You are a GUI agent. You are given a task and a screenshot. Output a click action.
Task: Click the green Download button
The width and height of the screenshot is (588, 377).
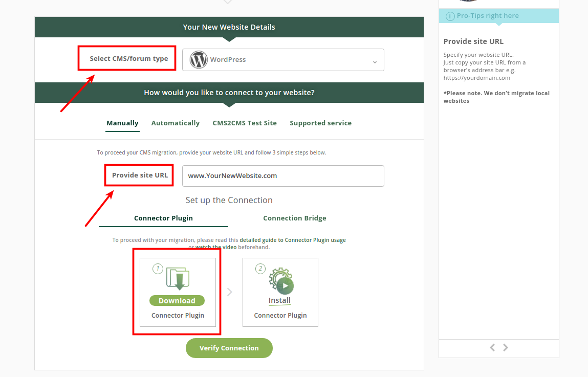click(177, 301)
